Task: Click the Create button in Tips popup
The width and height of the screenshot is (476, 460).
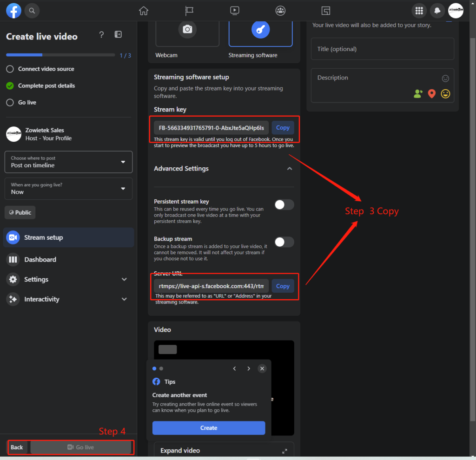Action: tap(209, 428)
